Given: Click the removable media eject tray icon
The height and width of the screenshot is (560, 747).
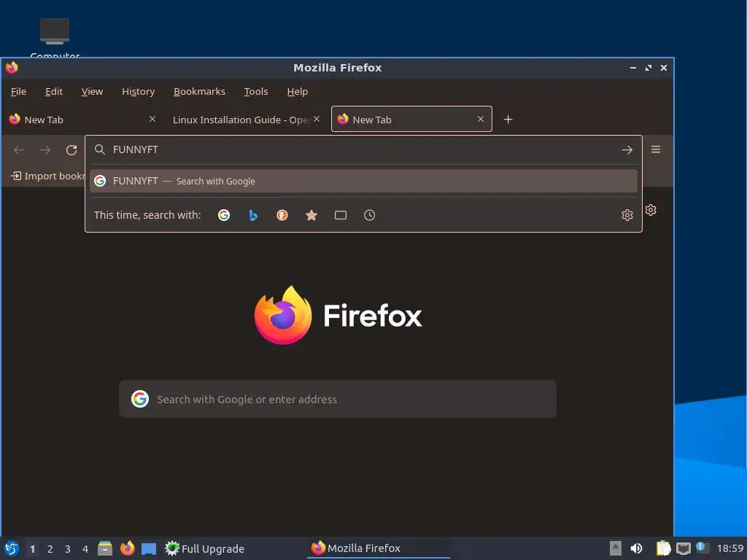Looking at the screenshot, I should (616, 548).
